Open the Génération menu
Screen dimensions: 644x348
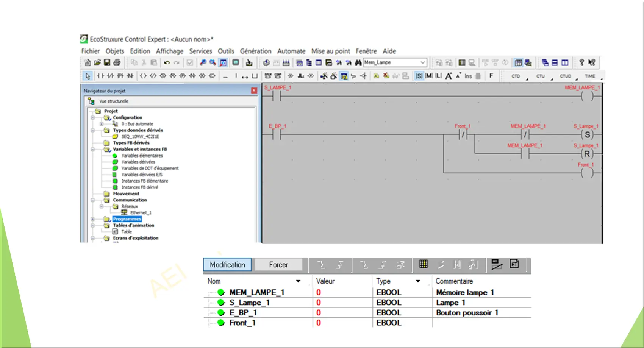point(256,51)
